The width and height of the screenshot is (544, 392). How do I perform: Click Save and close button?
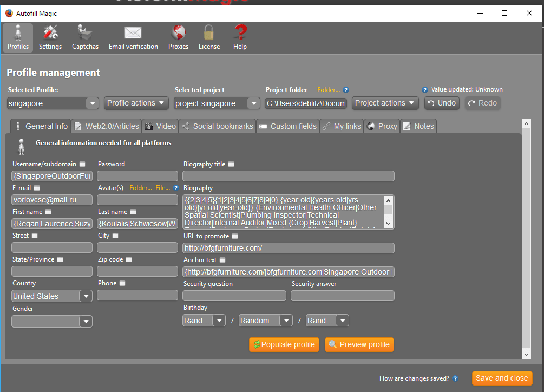click(502, 378)
